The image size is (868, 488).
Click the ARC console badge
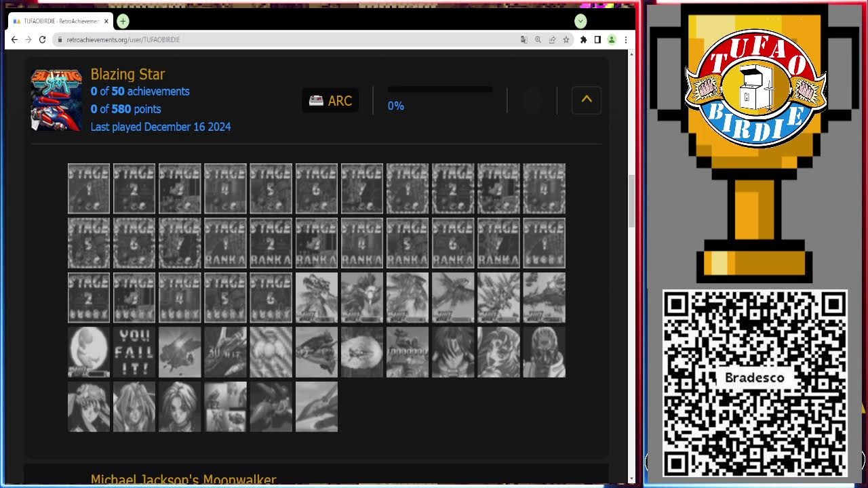[x=330, y=101]
